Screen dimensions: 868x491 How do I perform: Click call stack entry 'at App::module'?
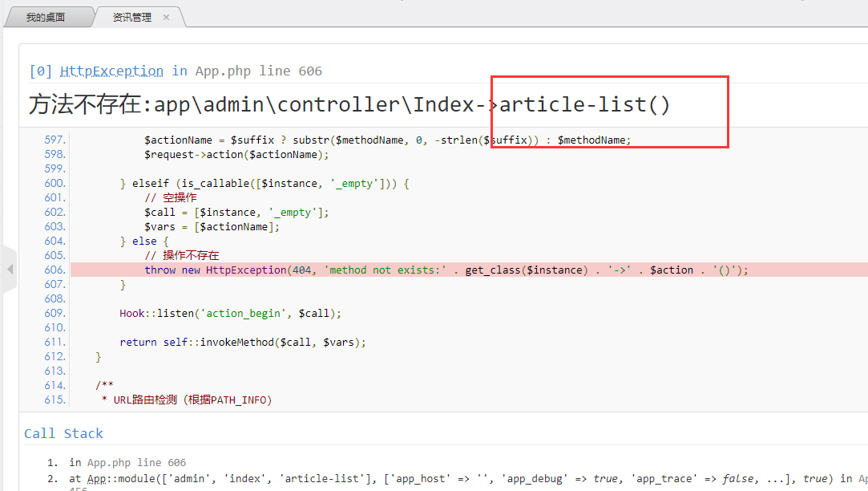[x=468, y=479]
